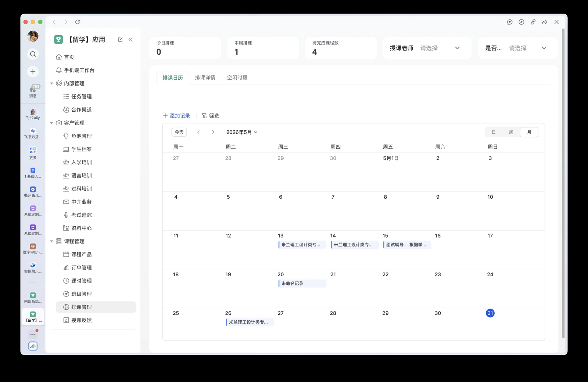Viewport: 588px width, 382px height.
Task: Open the 未命名记录 event on the 20th
Action: [x=302, y=284]
